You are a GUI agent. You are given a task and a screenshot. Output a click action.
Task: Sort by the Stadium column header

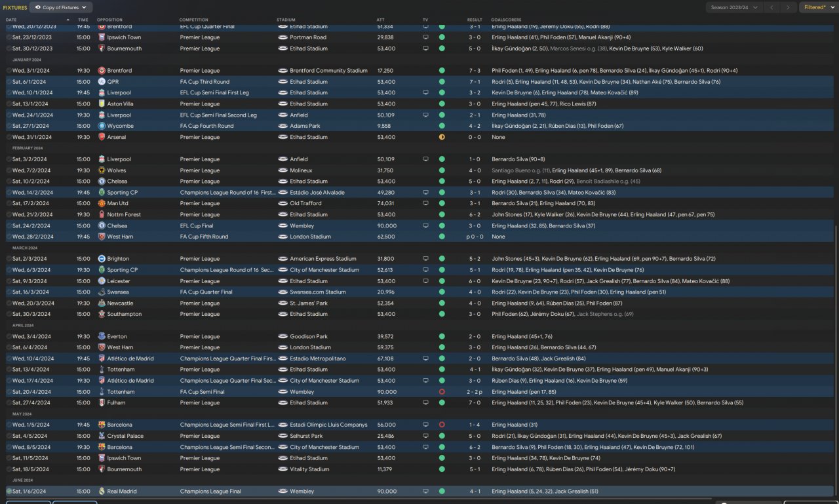pyautogui.click(x=286, y=20)
